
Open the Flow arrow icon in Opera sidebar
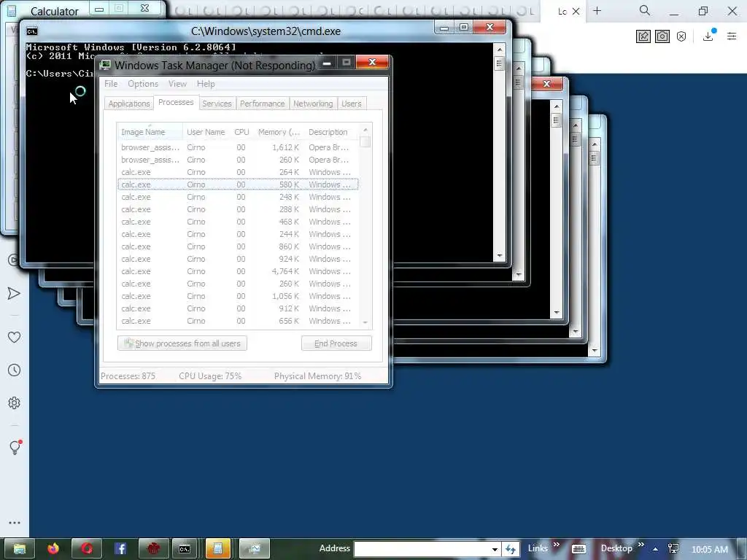[14, 293]
